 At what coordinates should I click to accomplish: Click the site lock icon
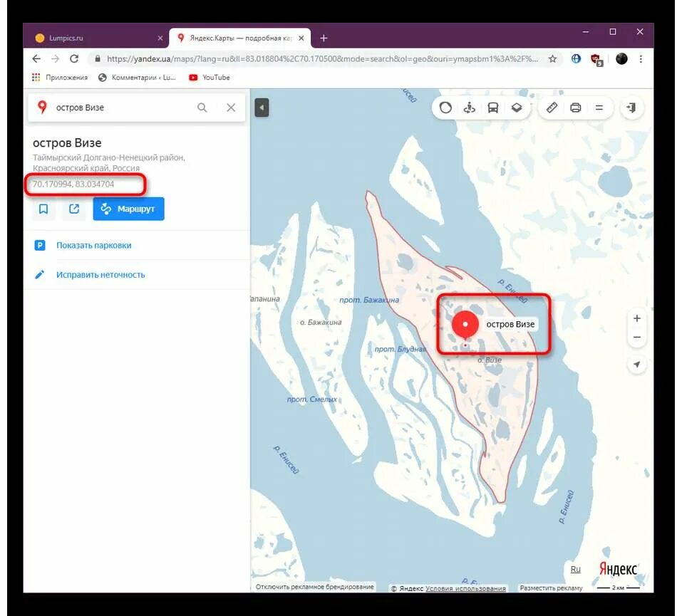(98, 58)
